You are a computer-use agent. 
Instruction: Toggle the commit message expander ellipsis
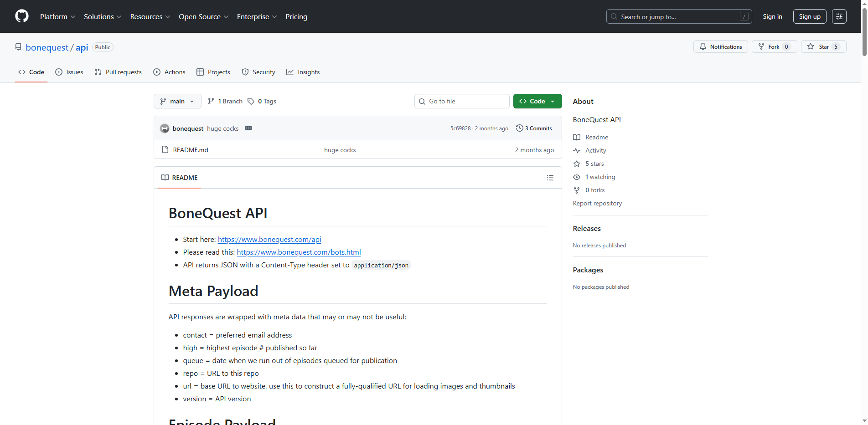248,128
